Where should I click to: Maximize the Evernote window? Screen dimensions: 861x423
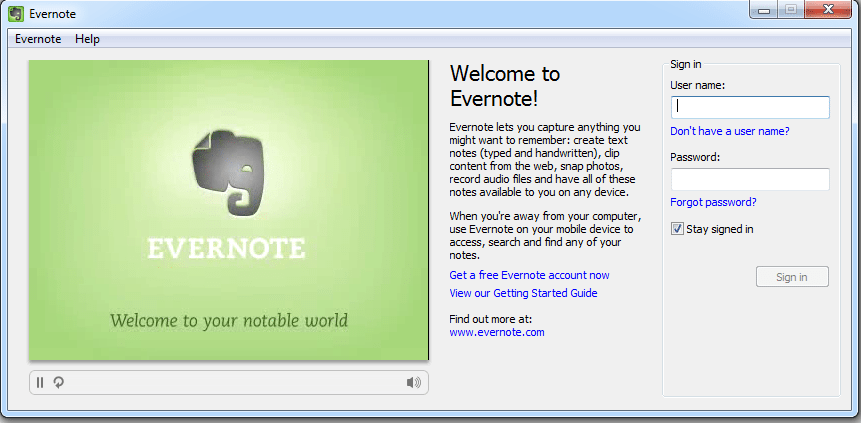click(791, 10)
